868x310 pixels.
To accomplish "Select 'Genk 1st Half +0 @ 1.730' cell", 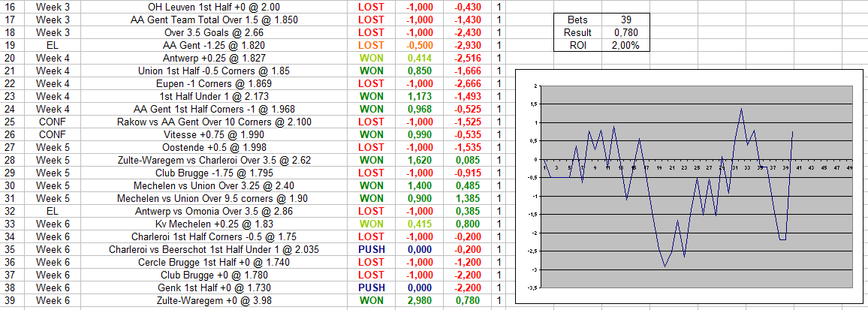I will click(x=214, y=287).
